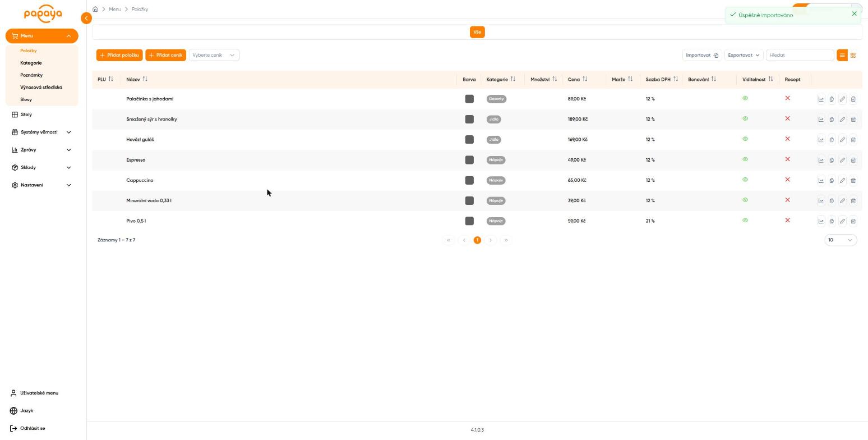
Task: Delete the Espresso item
Action: (853, 160)
